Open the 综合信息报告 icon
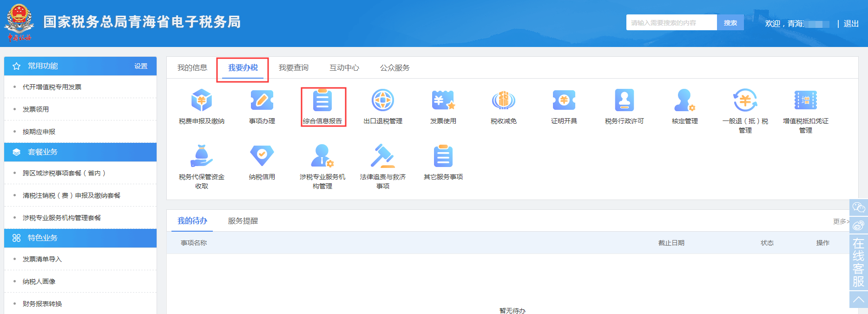 click(322, 100)
